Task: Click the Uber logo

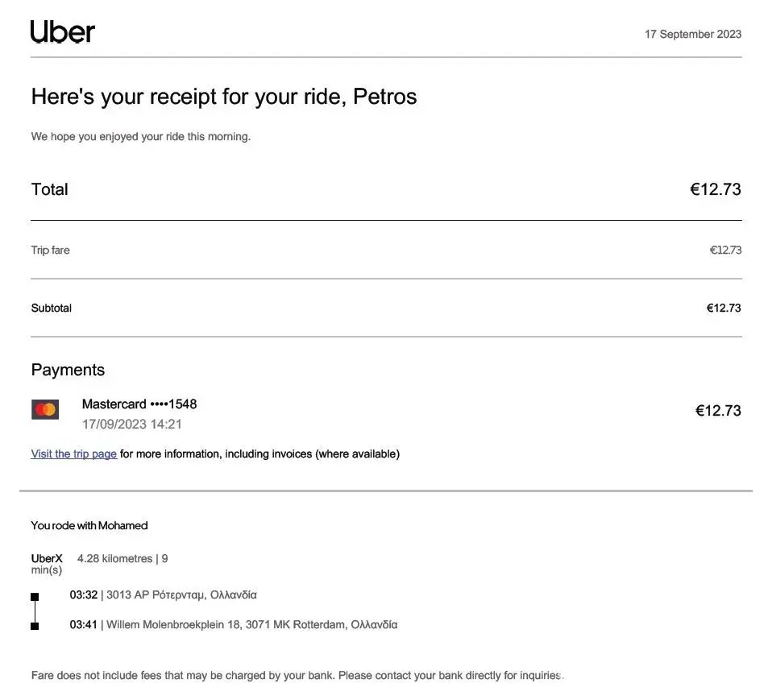Action: [x=63, y=32]
